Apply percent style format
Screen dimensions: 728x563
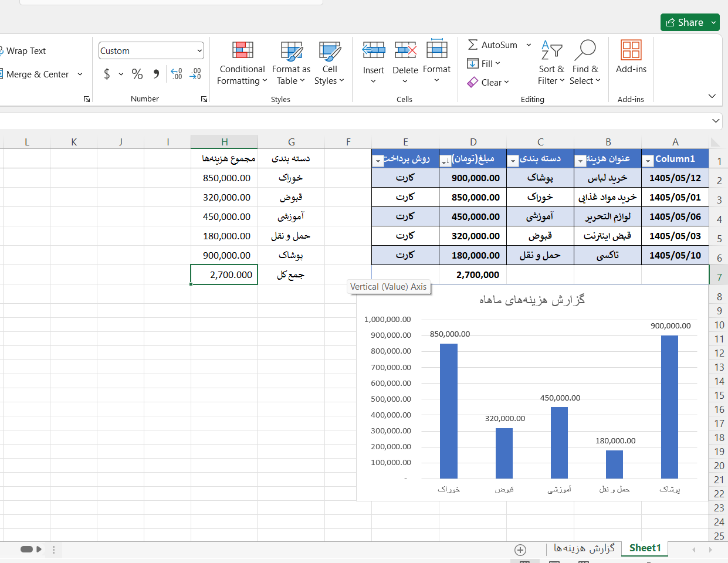(x=137, y=74)
